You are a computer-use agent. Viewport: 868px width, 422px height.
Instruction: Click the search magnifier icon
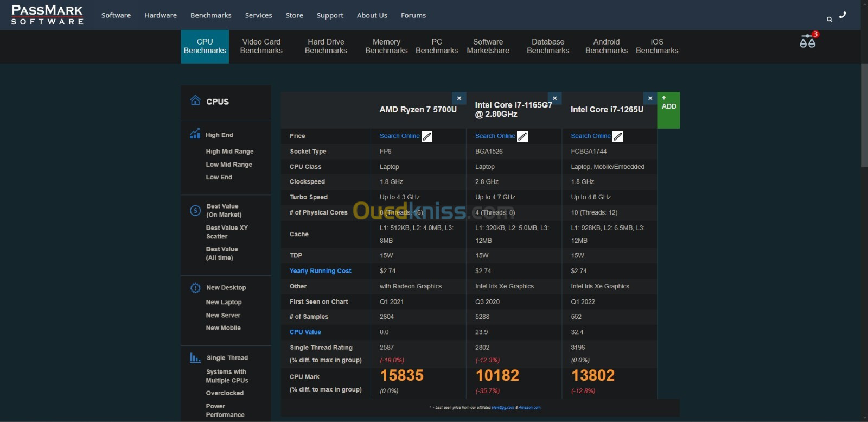coord(829,20)
